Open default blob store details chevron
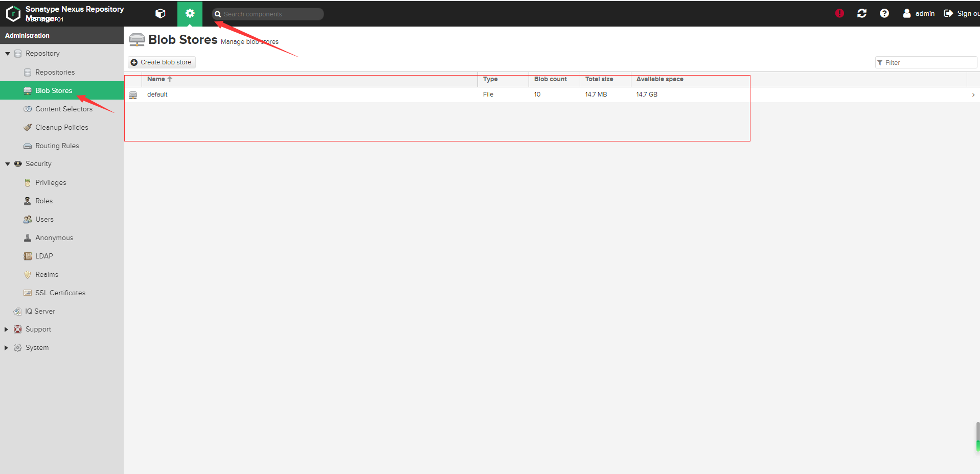Viewport: 980px width, 474px height. (x=973, y=95)
